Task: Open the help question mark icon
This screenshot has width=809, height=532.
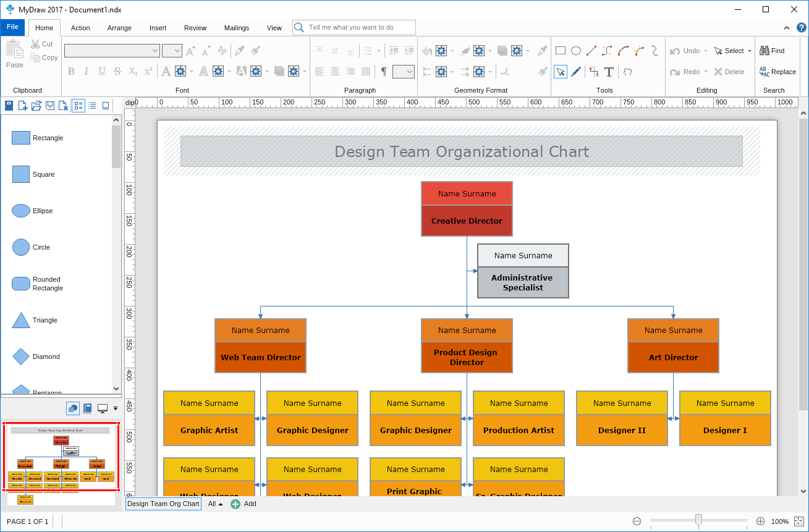Action: (801, 28)
